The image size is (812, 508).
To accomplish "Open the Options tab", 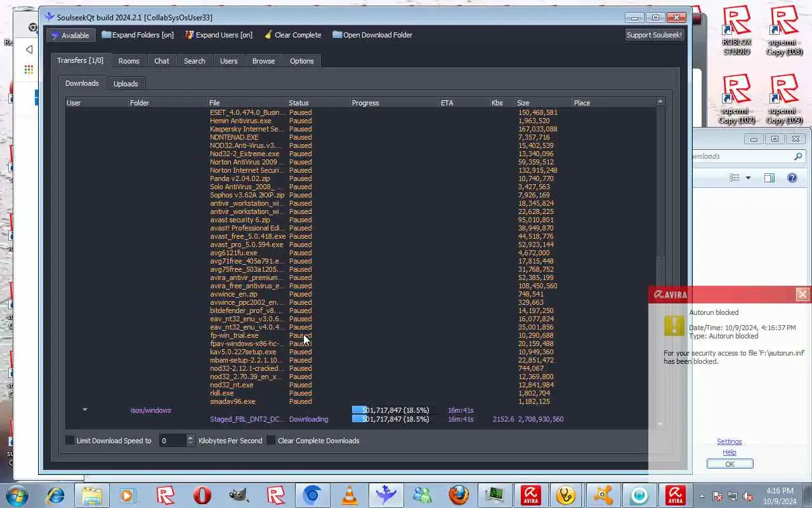I will (x=302, y=61).
